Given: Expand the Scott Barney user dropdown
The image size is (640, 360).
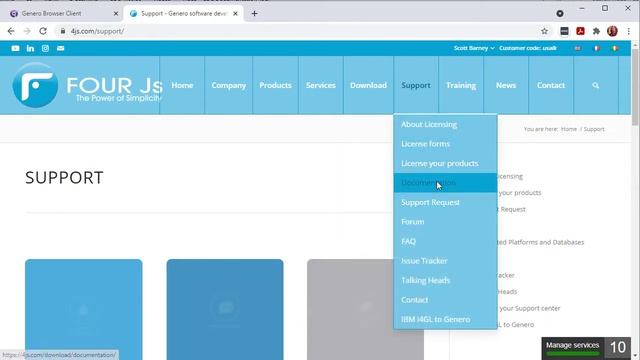Looking at the screenshot, I should [474, 48].
